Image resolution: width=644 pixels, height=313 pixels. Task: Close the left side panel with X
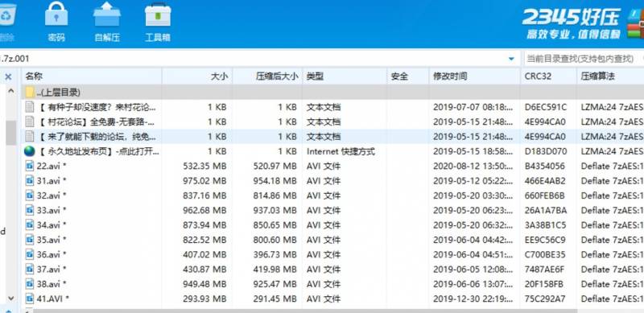pos(9,76)
